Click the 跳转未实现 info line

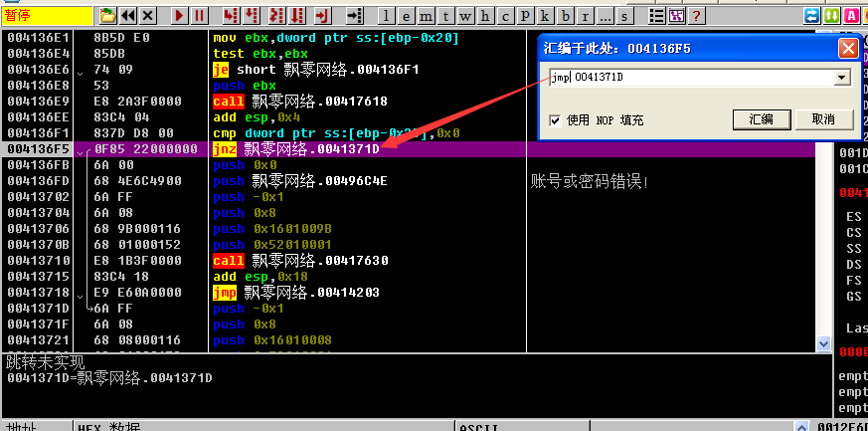click(46, 363)
